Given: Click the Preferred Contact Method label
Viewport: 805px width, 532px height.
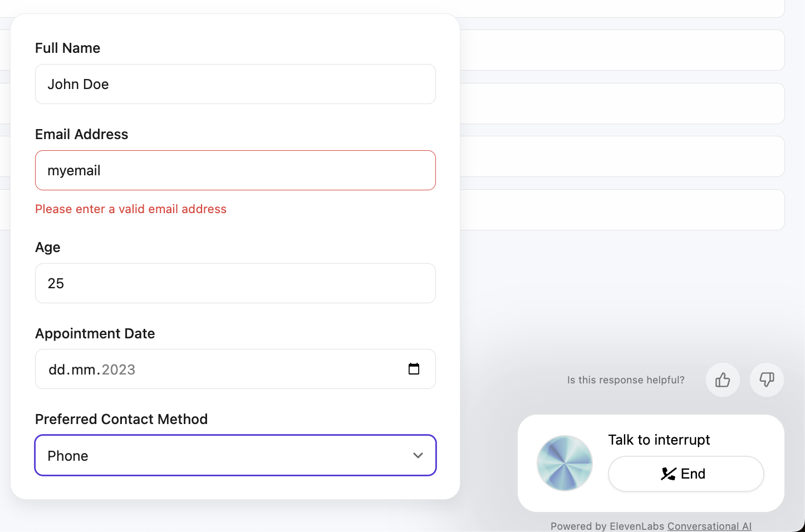Looking at the screenshot, I should [x=121, y=419].
